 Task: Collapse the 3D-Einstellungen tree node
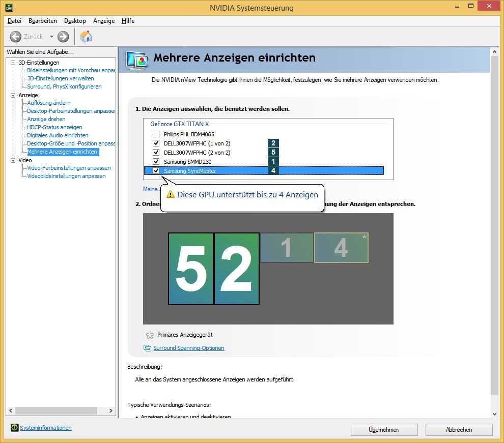13,63
